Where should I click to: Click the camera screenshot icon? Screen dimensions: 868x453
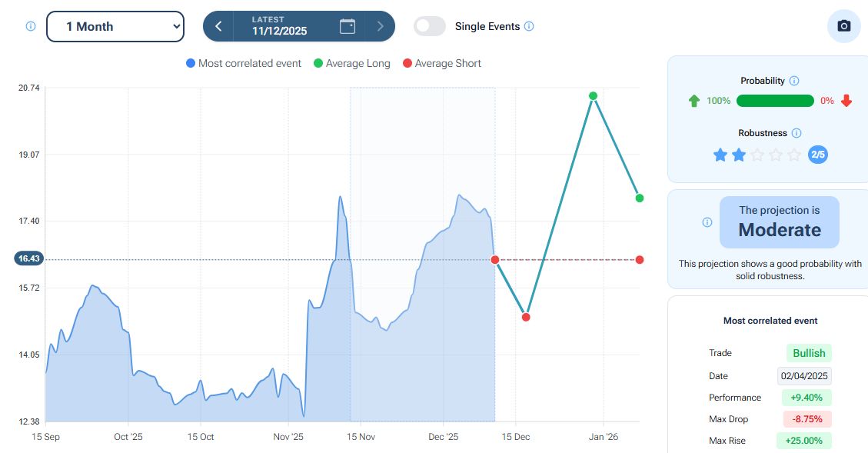tap(843, 26)
